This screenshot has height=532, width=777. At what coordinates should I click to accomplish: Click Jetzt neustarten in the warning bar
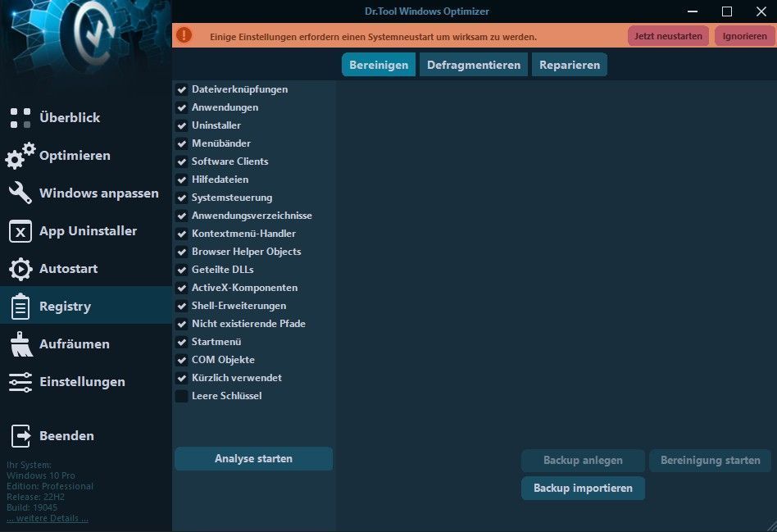[668, 36]
